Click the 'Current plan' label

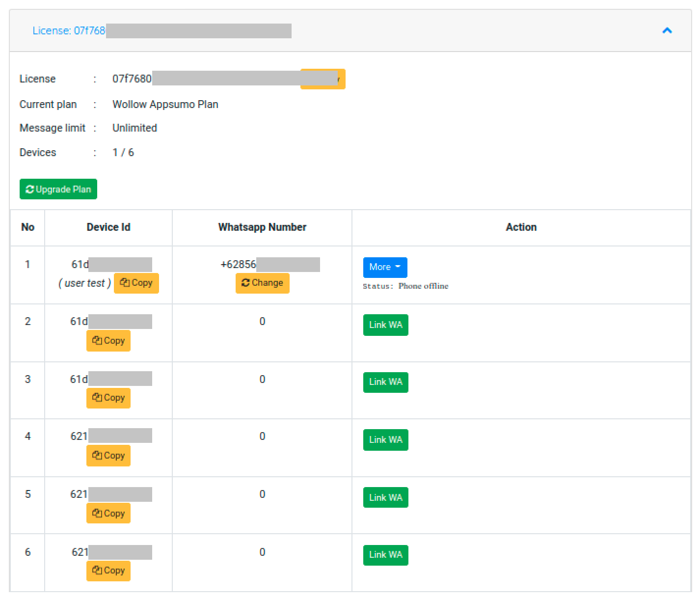tap(48, 104)
